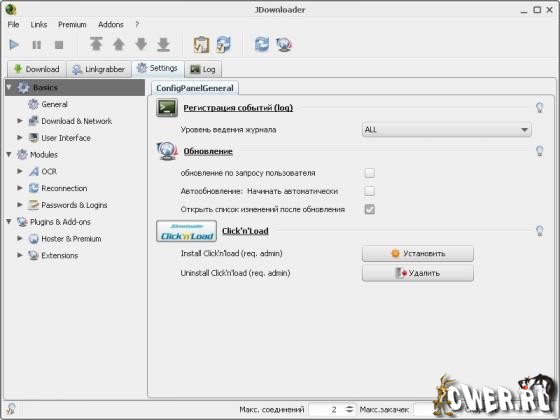Click the green arrow Download tab icon

18,69
